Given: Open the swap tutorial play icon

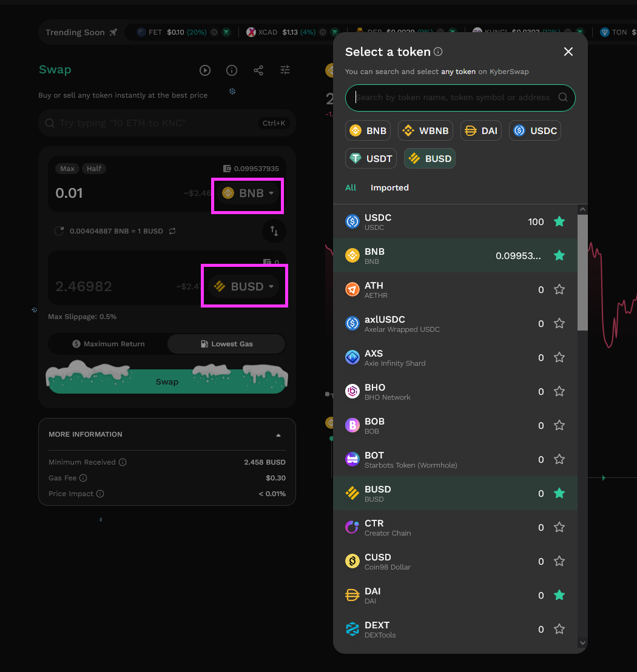Looking at the screenshot, I should pyautogui.click(x=205, y=70).
